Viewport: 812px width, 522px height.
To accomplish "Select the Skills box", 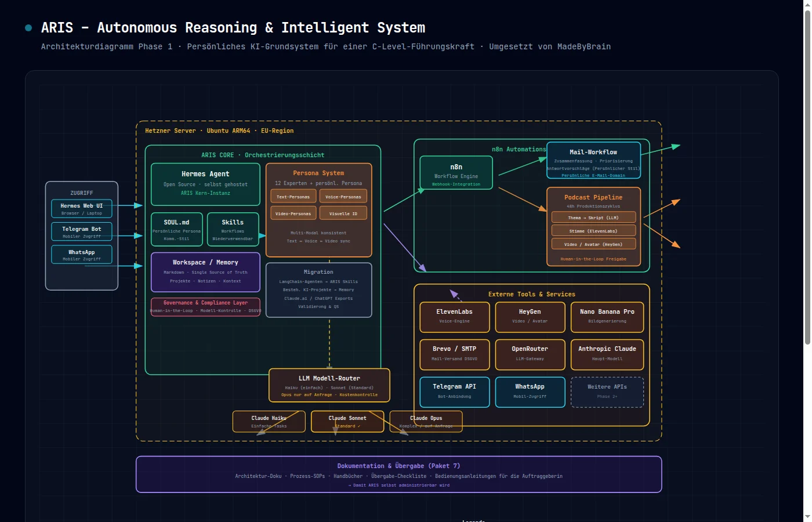I will (x=233, y=230).
